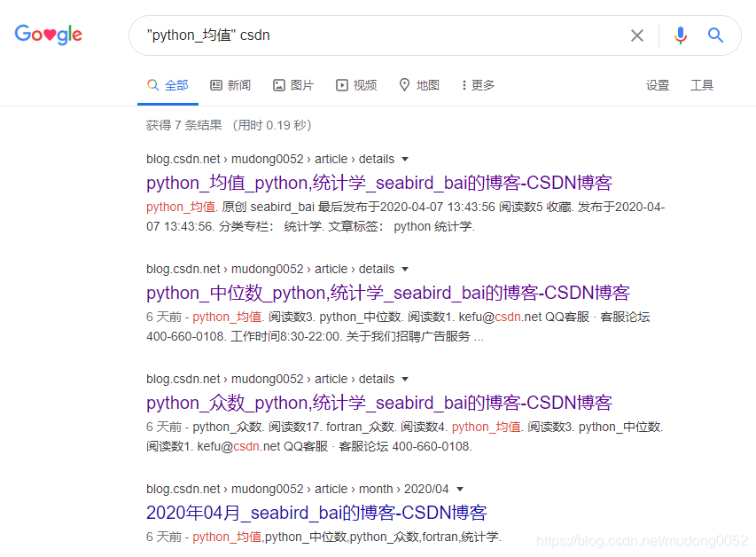Open the 2020年04月_seabird_bai的博客 result

[316, 513]
